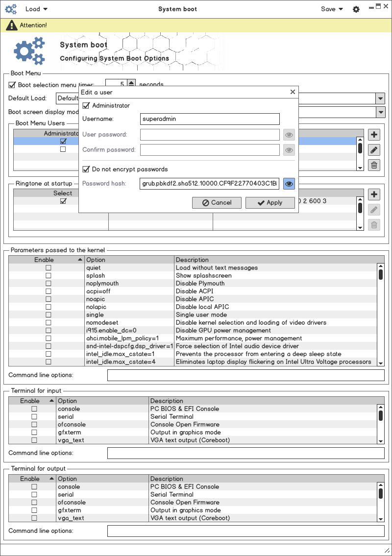Expand Boot screen display mode dropdown
This screenshot has height=556, width=392.
tap(380, 112)
